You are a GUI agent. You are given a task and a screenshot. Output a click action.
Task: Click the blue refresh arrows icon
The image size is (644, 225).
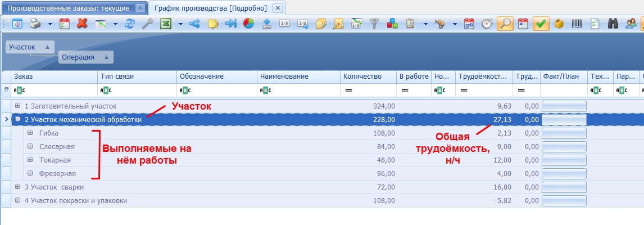coord(130,24)
